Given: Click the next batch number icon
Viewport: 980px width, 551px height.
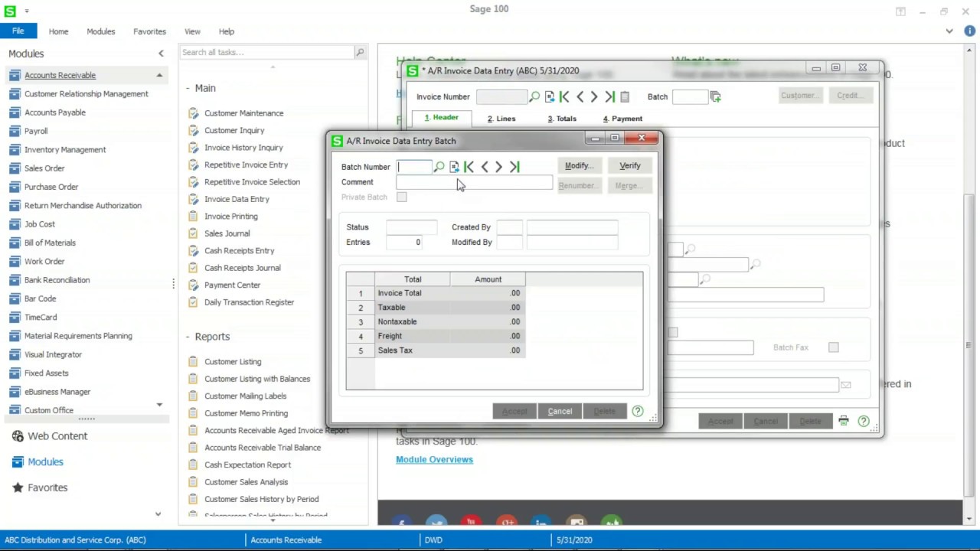Looking at the screenshot, I should 454,167.
